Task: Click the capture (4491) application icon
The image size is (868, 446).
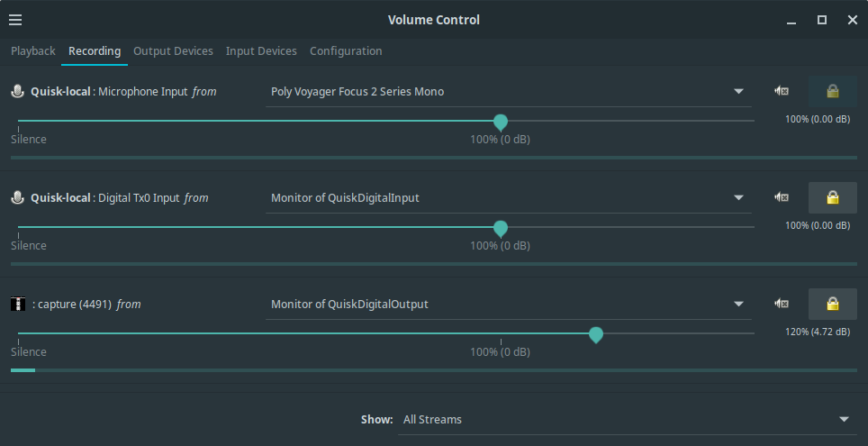Action: (x=18, y=304)
